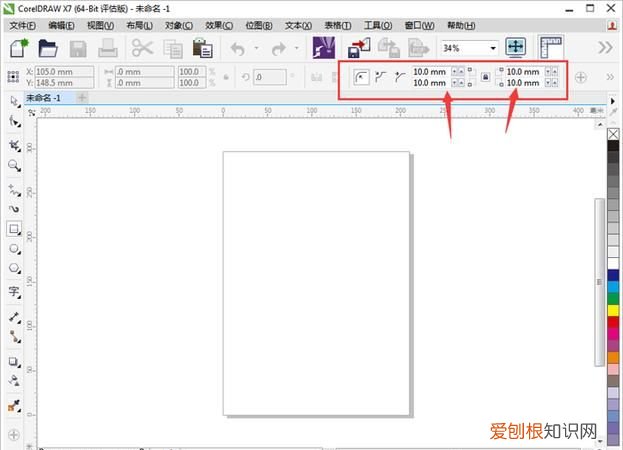
Task: Open the 编辑(E) menu
Action: point(61,26)
